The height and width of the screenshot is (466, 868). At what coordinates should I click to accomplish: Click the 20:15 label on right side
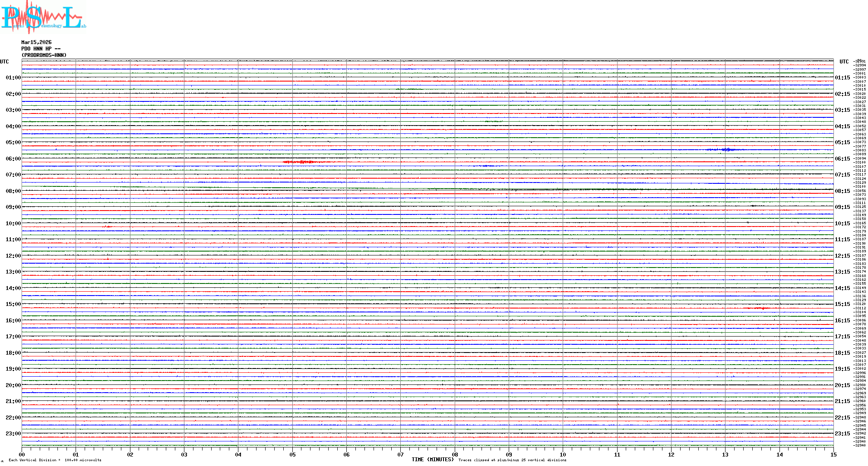tap(842, 385)
